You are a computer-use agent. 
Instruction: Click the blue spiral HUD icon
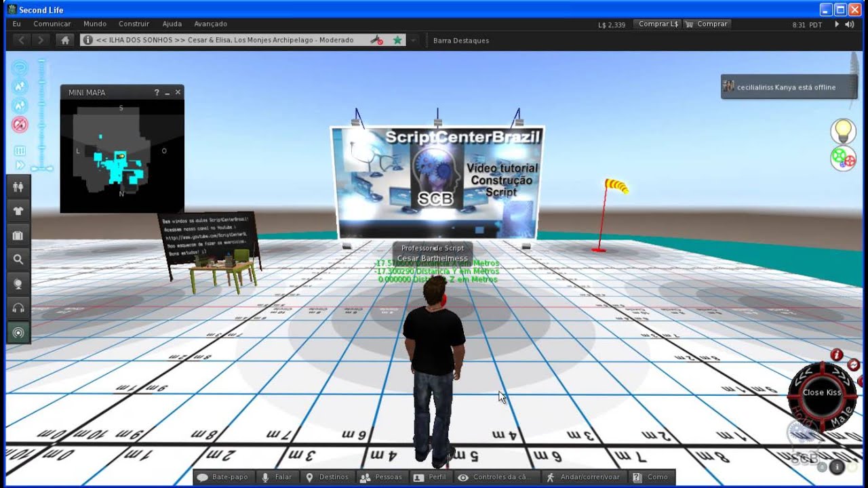pos(20,68)
